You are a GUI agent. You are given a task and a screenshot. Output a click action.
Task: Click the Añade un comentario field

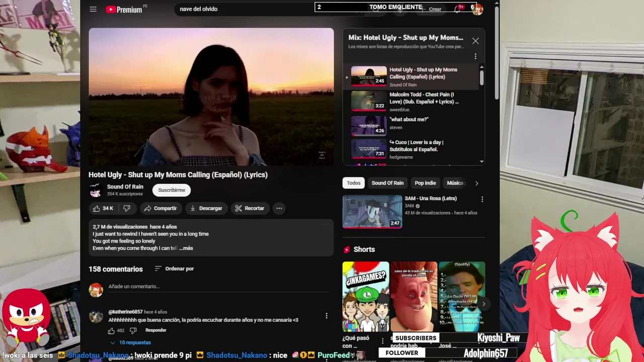(219, 287)
